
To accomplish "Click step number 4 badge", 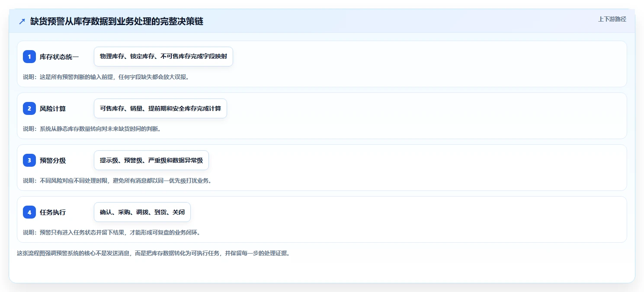I will tap(29, 212).
